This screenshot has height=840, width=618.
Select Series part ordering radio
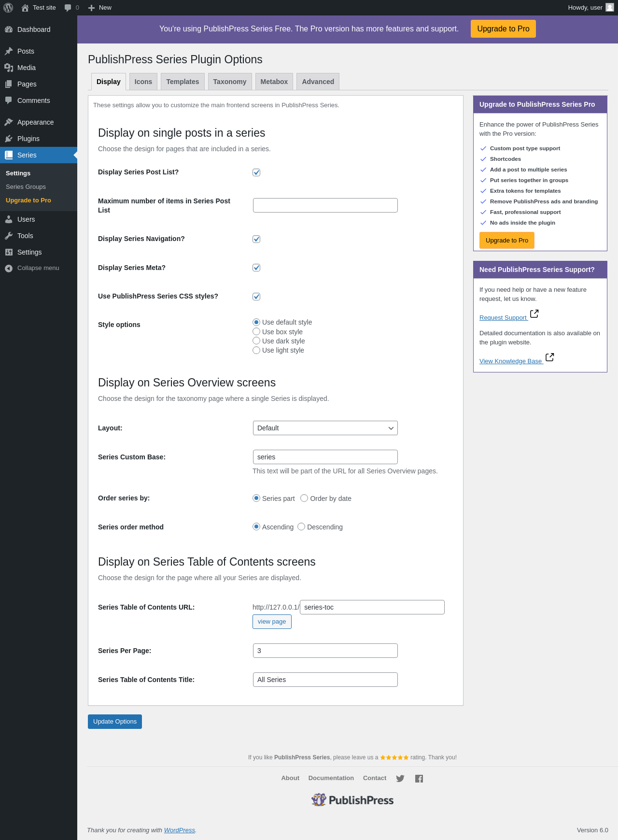[x=256, y=498]
